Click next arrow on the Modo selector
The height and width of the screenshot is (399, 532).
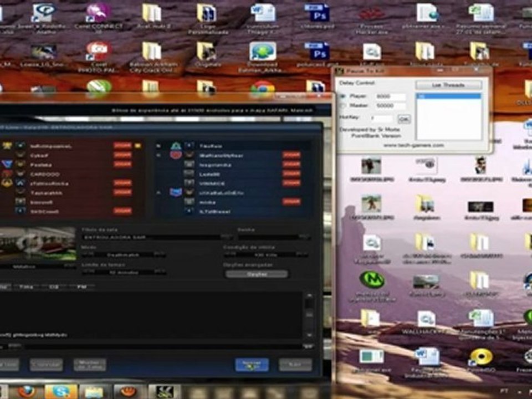(160, 254)
